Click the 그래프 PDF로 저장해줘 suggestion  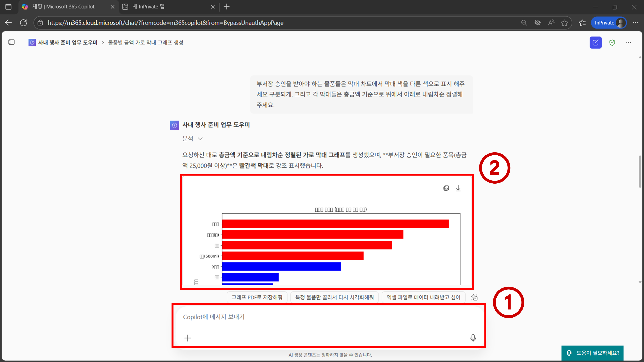[x=257, y=297]
